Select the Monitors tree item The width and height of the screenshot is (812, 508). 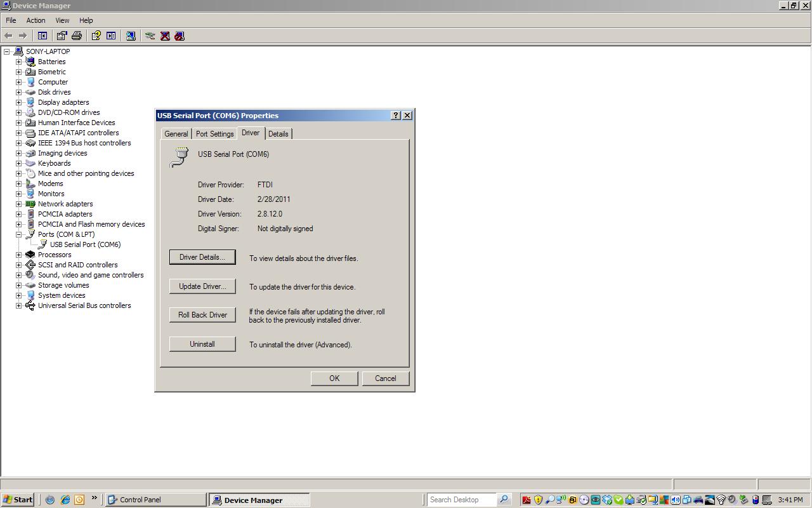tap(51, 194)
